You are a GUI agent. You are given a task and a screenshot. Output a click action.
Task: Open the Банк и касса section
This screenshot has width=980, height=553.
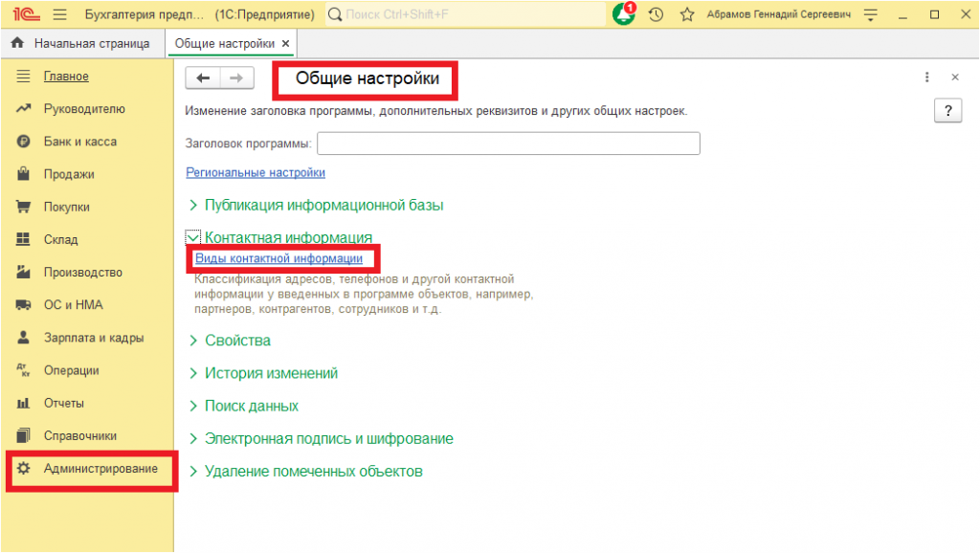(80, 142)
